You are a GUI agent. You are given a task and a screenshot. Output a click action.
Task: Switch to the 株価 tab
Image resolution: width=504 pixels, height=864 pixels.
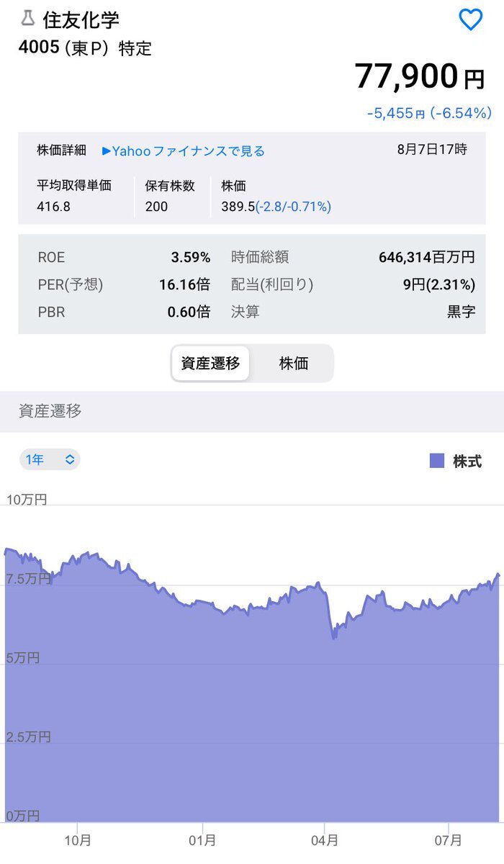[294, 364]
